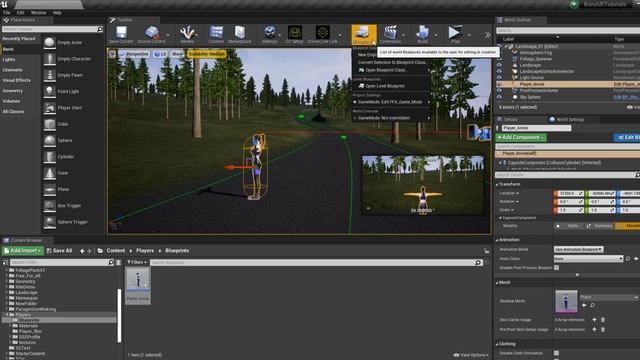The width and height of the screenshot is (640, 360).
Task: Open the Visual Effects category
Action: [17, 80]
